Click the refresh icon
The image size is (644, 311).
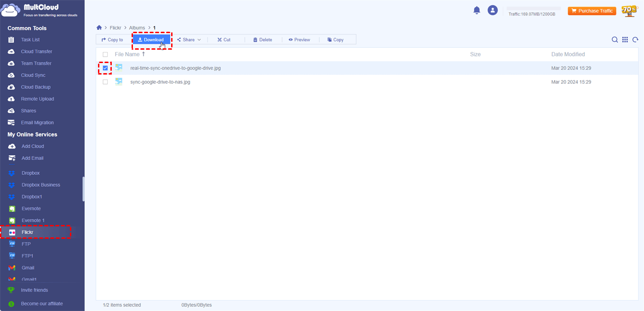point(635,40)
